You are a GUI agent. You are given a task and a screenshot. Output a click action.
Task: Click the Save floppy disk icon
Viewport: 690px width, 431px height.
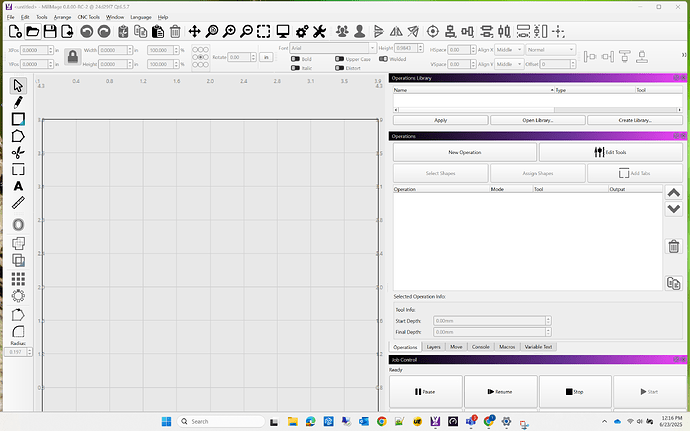(x=50, y=31)
